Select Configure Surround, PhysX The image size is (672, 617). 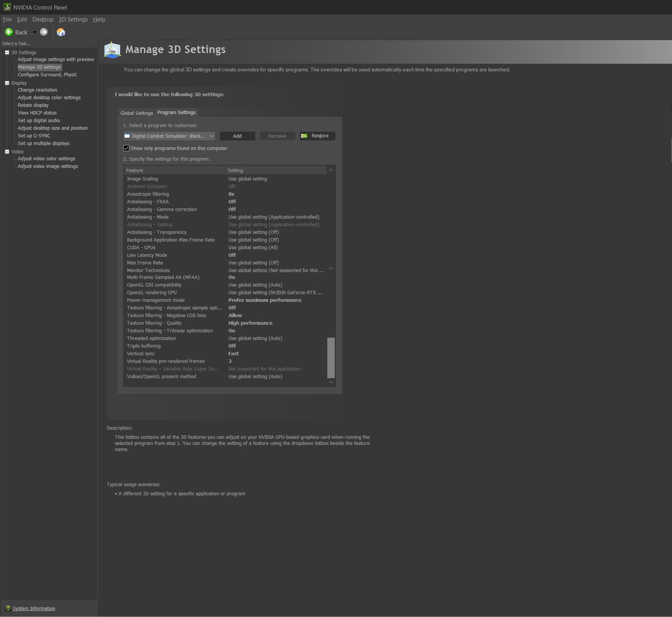(47, 75)
